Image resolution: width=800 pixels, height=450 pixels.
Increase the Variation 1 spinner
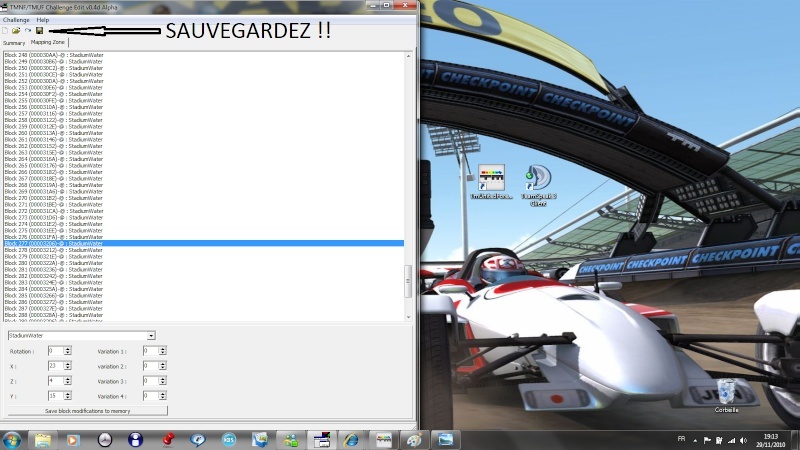(x=162, y=349)
